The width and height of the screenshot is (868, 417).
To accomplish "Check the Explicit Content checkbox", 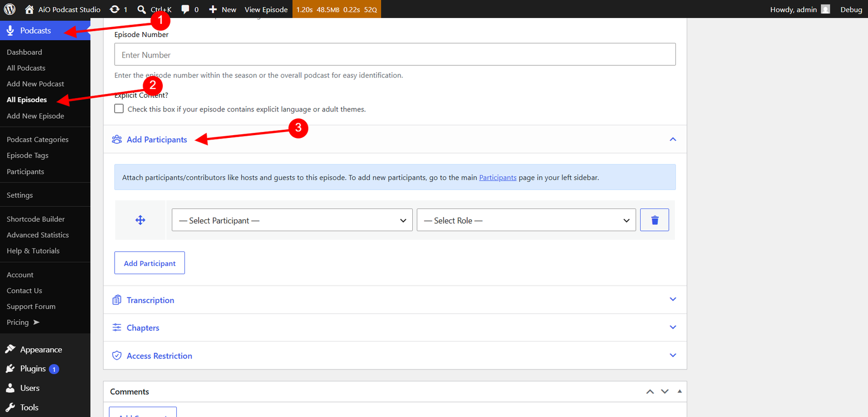I will 119,109.
